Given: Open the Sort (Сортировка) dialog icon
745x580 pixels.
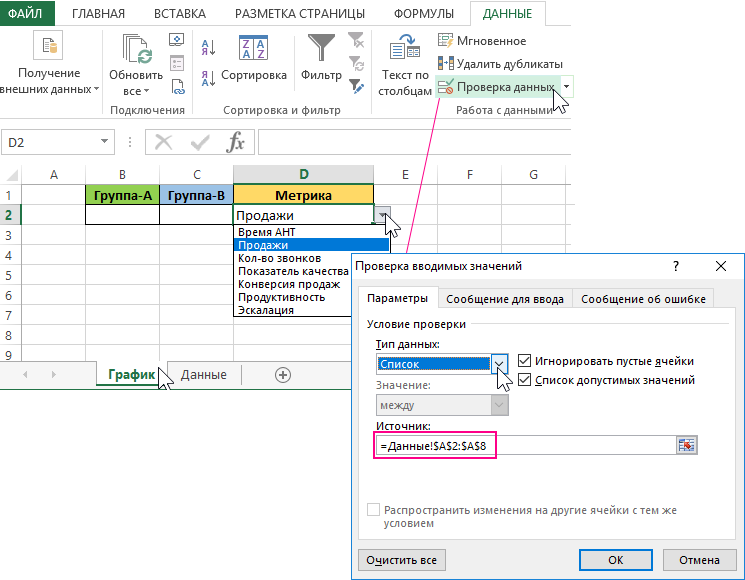Looking at the screenshot, I should (253, 50).
